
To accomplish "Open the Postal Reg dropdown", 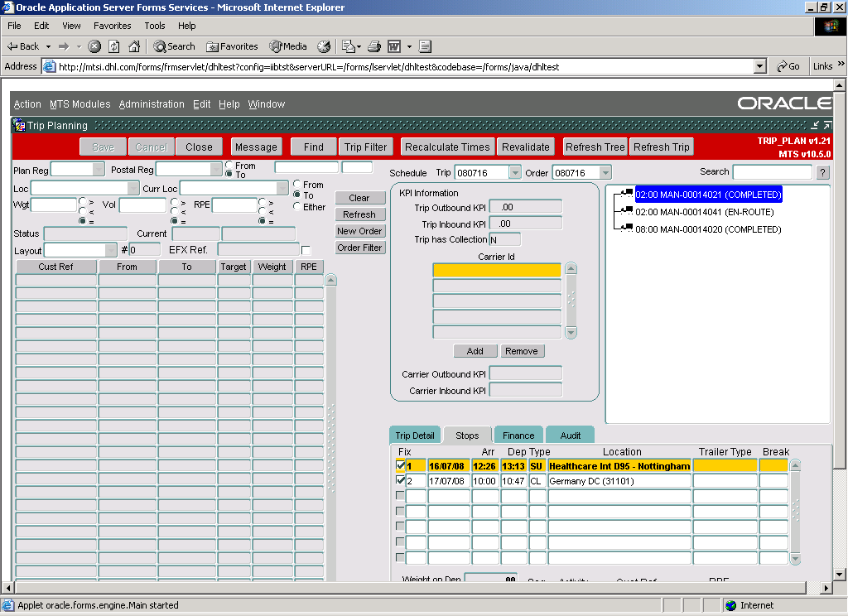I will (x=216, y=169).
